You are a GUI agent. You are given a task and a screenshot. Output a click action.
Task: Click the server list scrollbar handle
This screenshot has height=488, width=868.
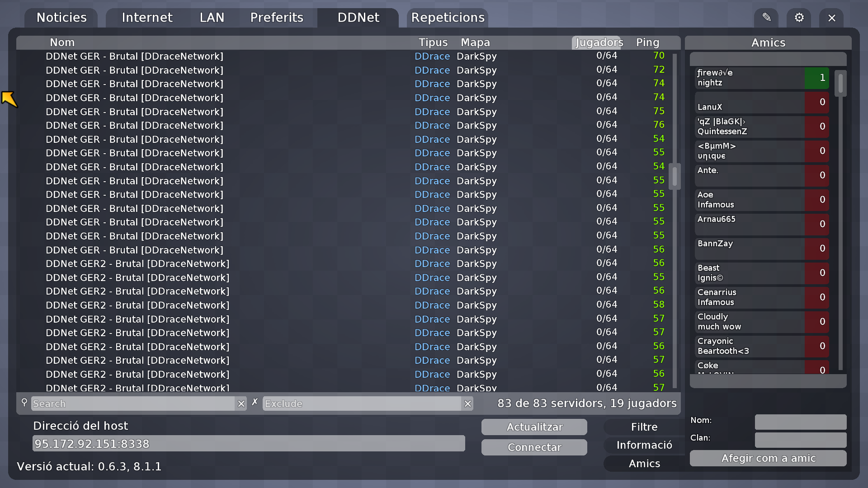click(674, 177)
